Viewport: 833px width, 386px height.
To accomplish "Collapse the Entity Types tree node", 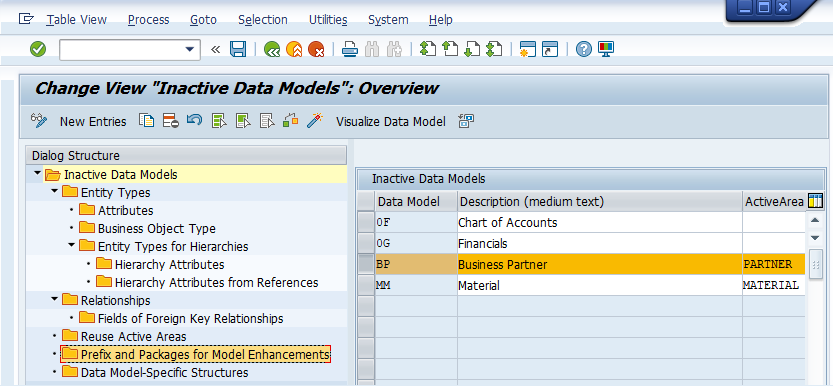I will [x=55, y=192].
